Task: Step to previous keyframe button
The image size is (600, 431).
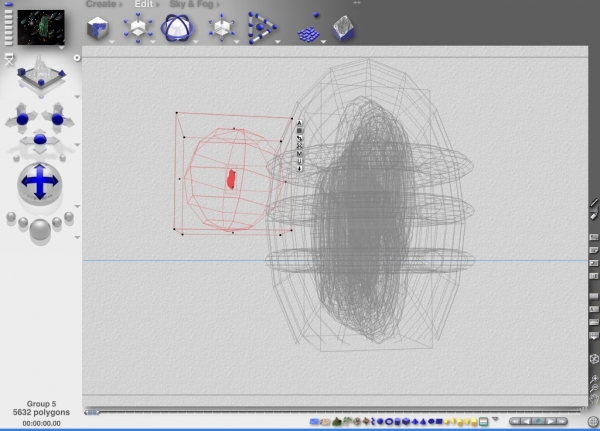Action: [527, 421]
